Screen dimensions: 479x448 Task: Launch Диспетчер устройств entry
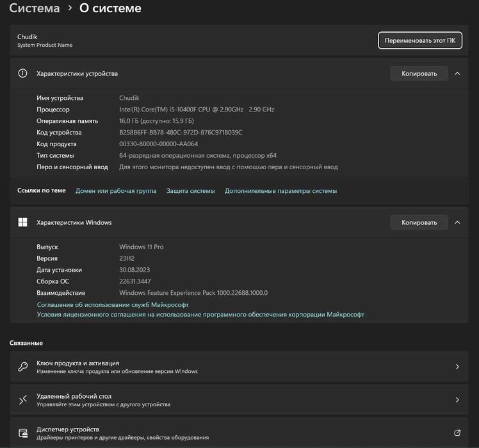[x=239, y=433]
